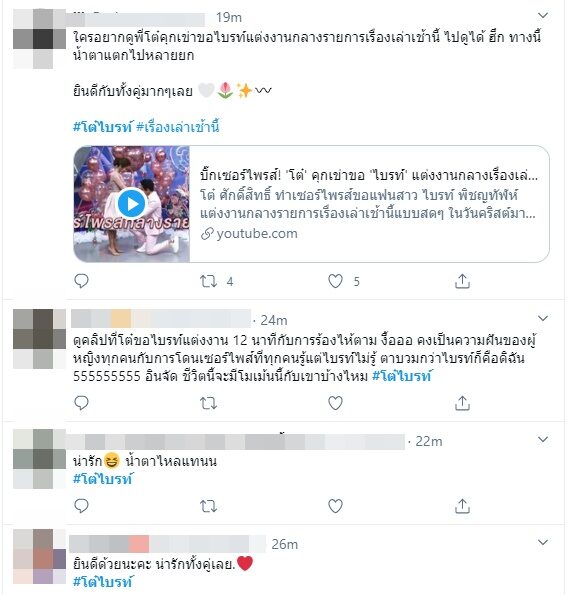This screenshot has height=595, width=573.
Task: Like the 24m tweet
Action: click(x=335, y=403)
